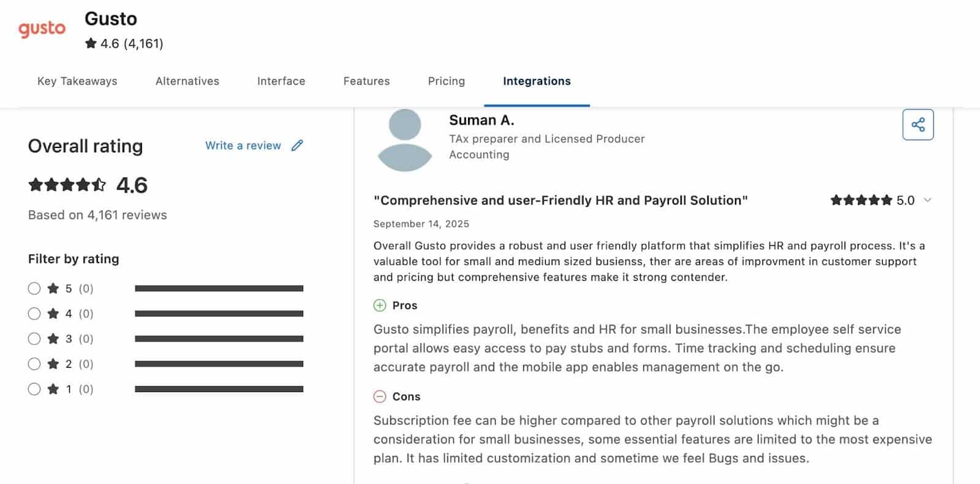The image size is (980, 484).
Task: Click Suman A. profile avatar
Action: click(x=405, y=140)
